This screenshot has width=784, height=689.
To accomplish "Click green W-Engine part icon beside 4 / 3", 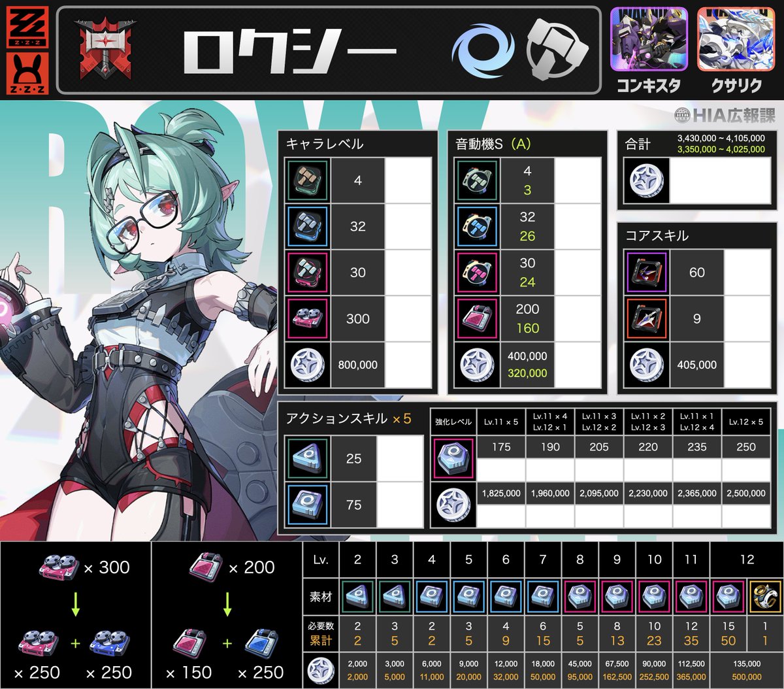I will (x=478, y=180).
